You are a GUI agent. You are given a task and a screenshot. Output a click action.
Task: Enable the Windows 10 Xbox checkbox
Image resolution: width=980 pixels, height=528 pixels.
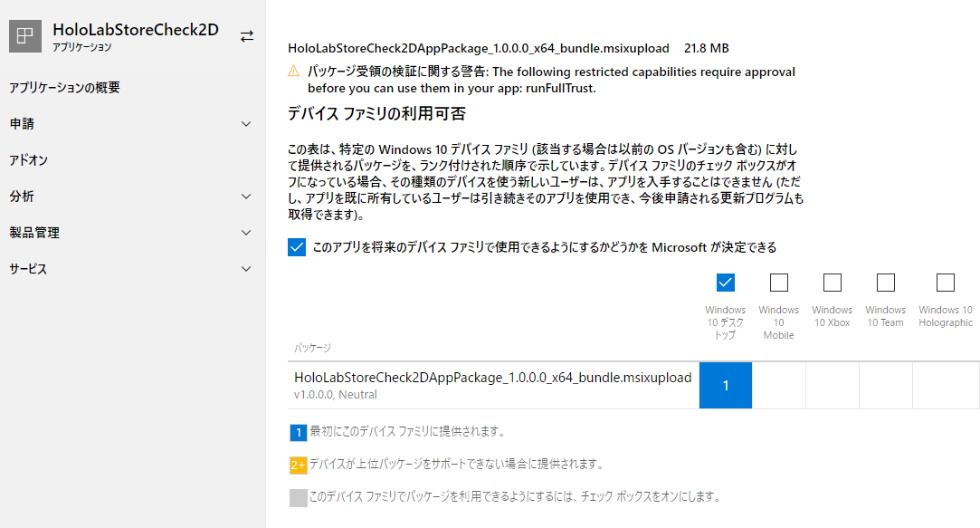click(x=832, y=283)
